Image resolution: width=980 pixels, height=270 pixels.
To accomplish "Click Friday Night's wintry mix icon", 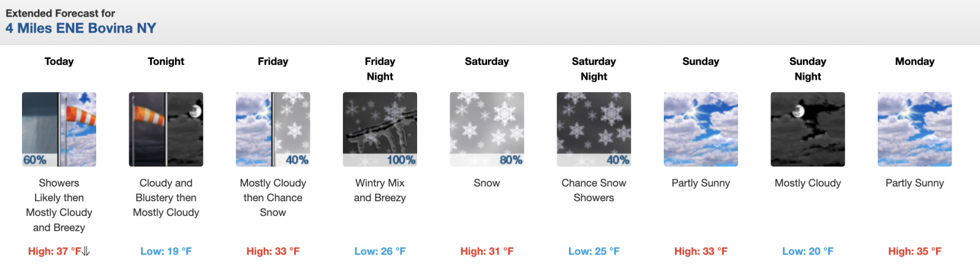I will [x=380, y=129].
